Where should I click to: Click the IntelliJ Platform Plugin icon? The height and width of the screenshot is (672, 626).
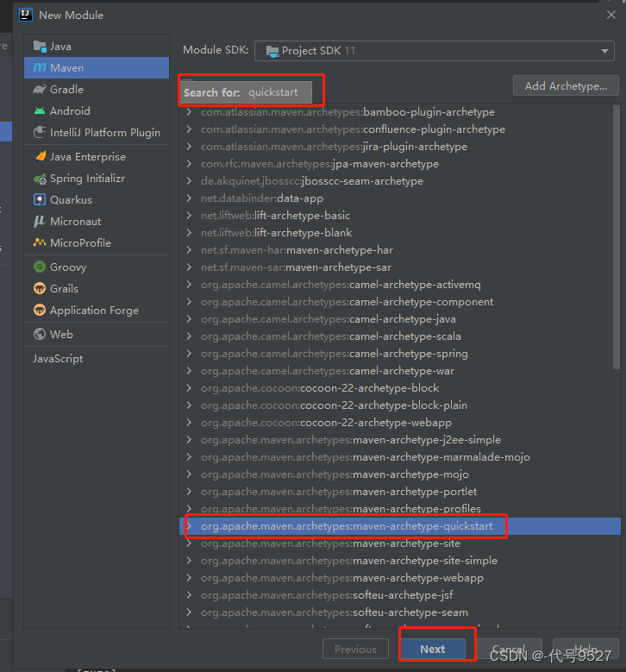40,133
